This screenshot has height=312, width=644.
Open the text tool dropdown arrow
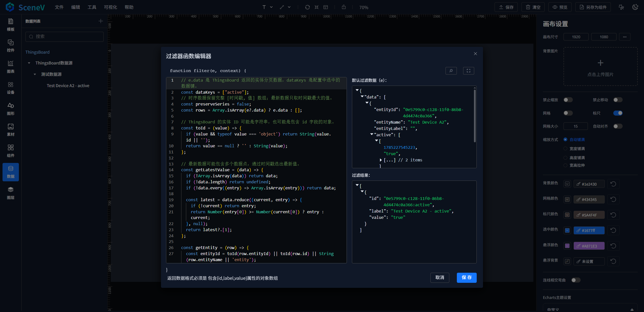[x=271, y=7]
